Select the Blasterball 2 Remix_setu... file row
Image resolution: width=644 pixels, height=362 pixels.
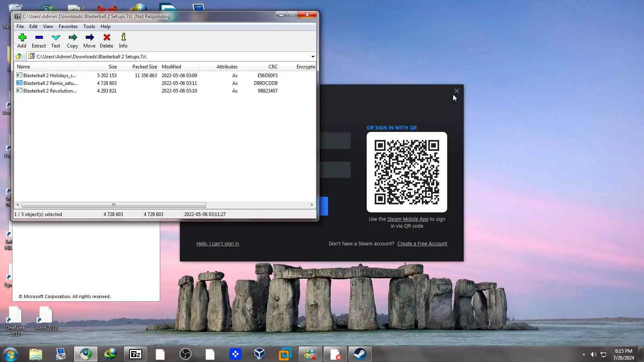pos(165,83)
